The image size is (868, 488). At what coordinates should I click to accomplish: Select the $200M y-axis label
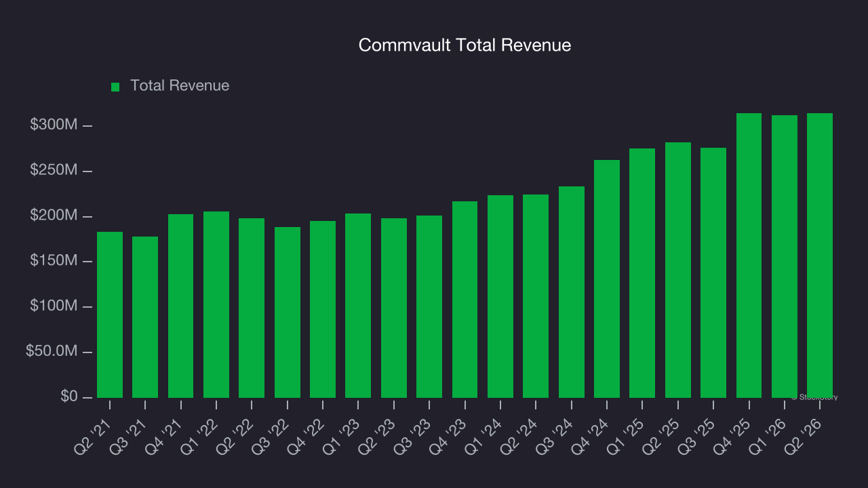[x=54, y=216]
